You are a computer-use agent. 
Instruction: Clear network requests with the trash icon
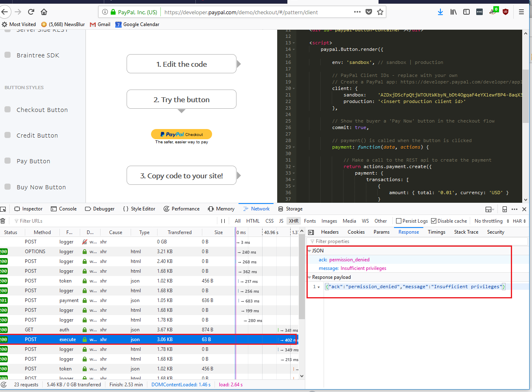pos(3,221)
